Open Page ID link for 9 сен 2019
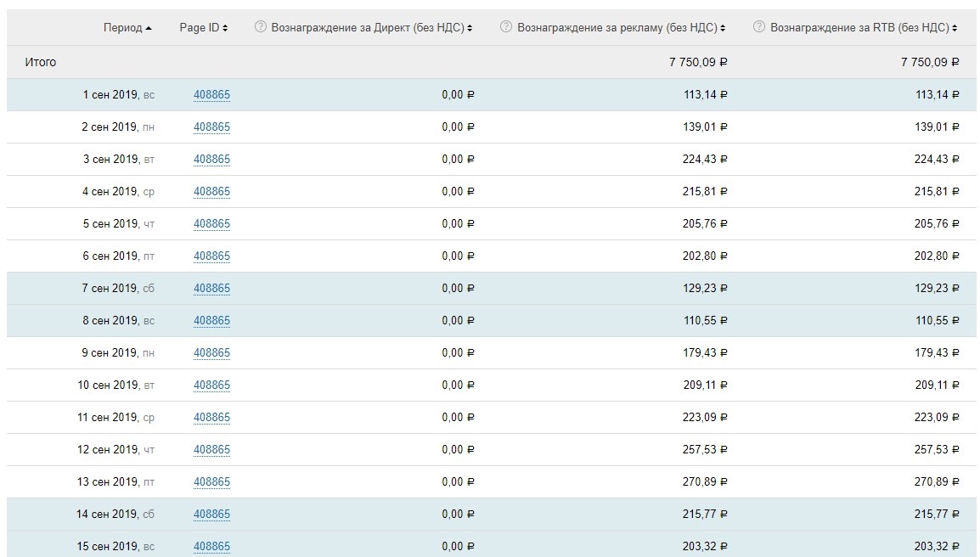 pyautogui.click(x=211, y=353)
